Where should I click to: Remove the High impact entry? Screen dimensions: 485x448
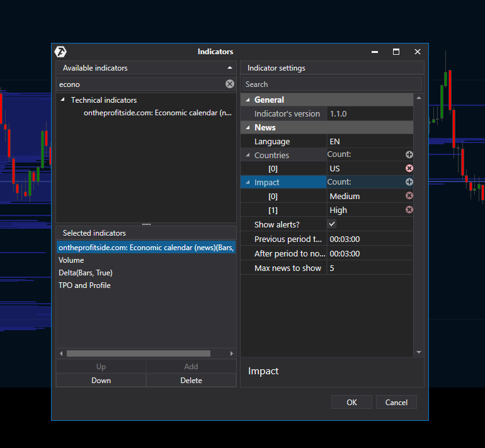pyautogui.click(x=409, y=210)
